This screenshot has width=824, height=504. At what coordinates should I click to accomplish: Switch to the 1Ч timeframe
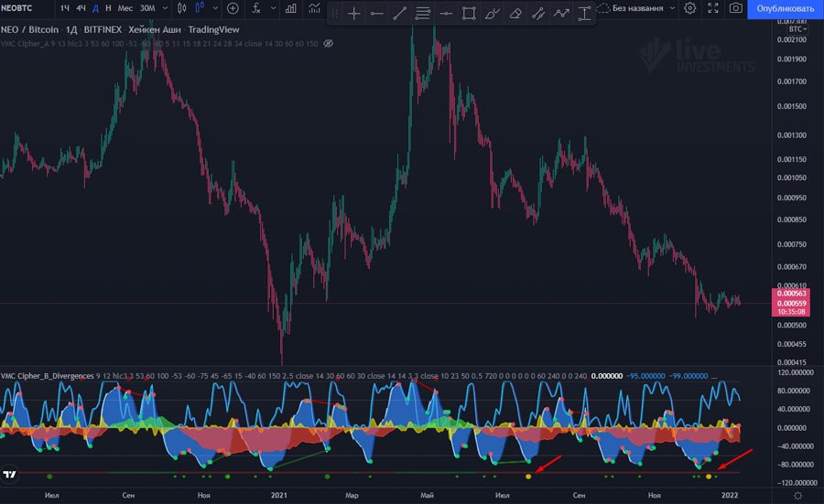(x=64, y=8)
